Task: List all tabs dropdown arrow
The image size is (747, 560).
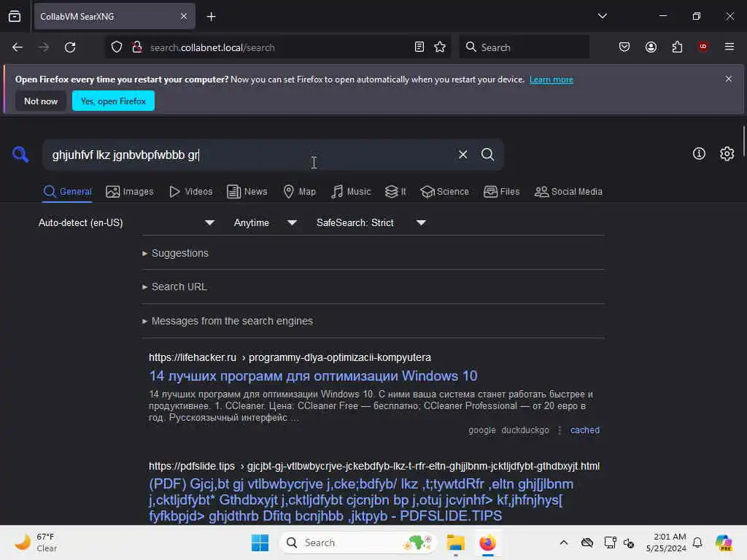Action: (602, 16)
